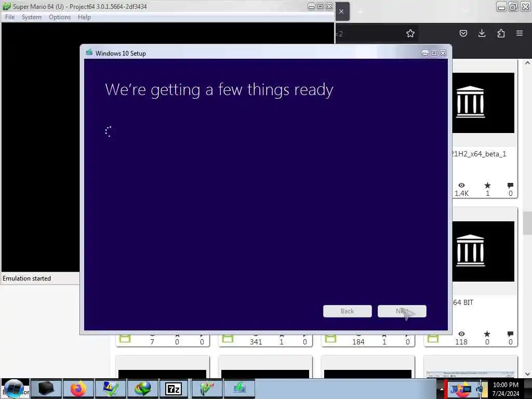This screenshot has width=532, height=399.
Task: Click the green item icon beside 341
Action: tap(228, 339)
